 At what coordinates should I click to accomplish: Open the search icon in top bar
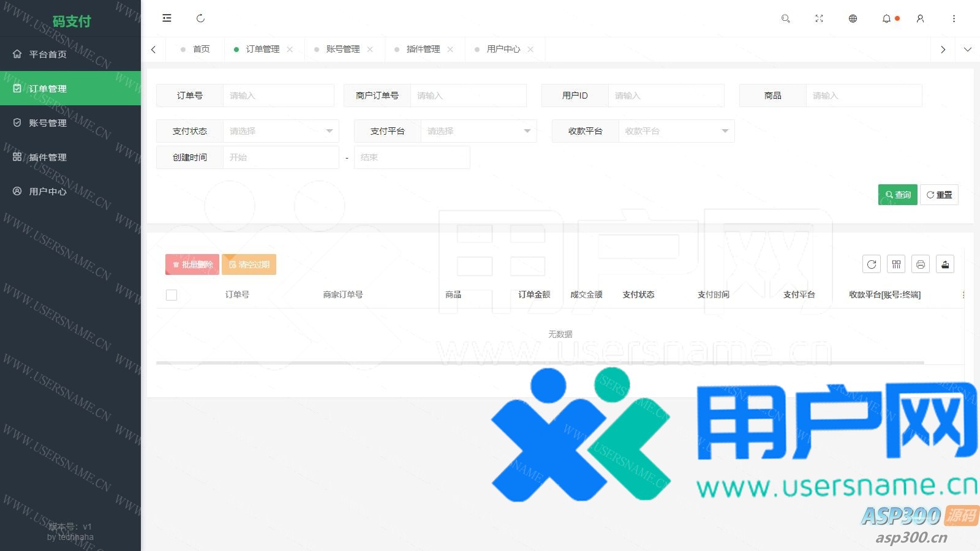(785, 18)
